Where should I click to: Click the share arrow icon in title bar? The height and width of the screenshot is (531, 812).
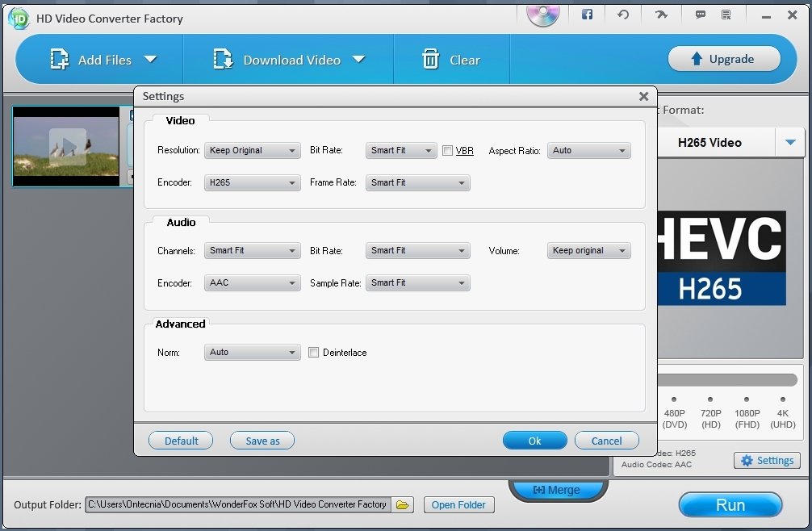click(x=661, y=15)
